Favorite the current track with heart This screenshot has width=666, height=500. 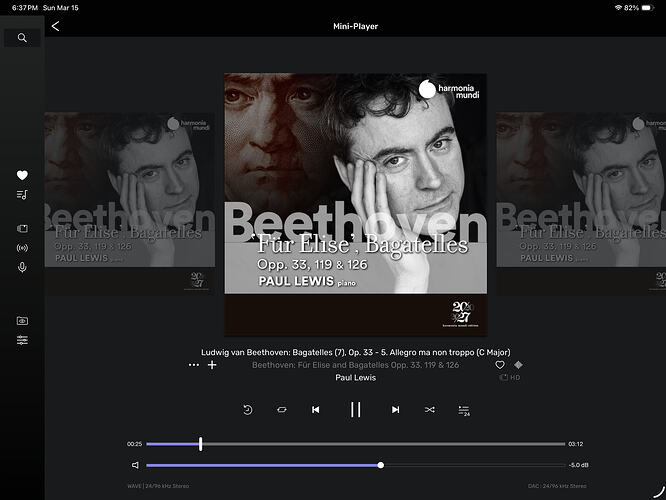pyautogui.click(x=501, y=365)
